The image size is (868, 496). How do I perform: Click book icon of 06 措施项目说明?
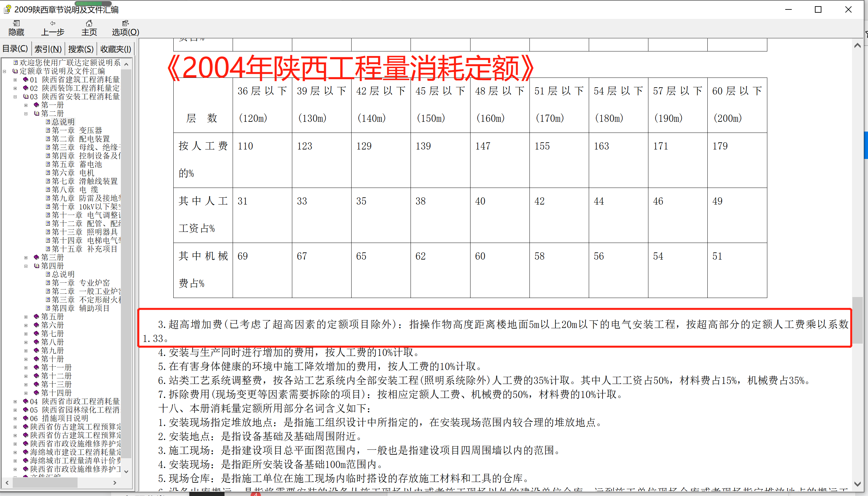point(25,418)
